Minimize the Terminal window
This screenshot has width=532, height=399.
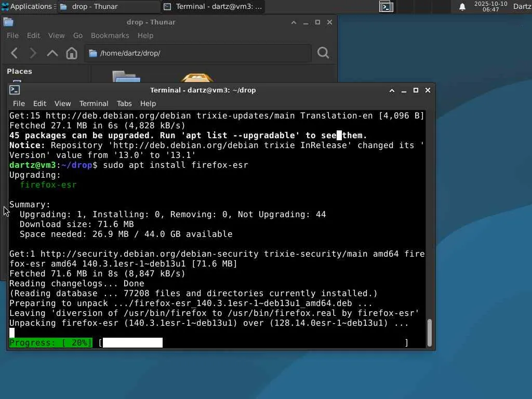tap(404, 90)
